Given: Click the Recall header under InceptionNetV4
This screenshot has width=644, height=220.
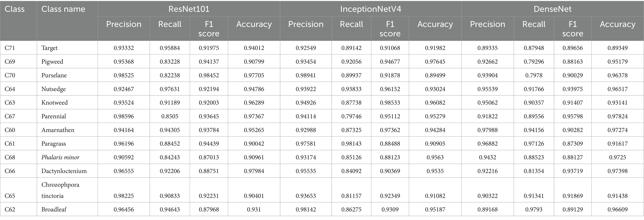Looking at the screenshot, I should coord(351,24).
